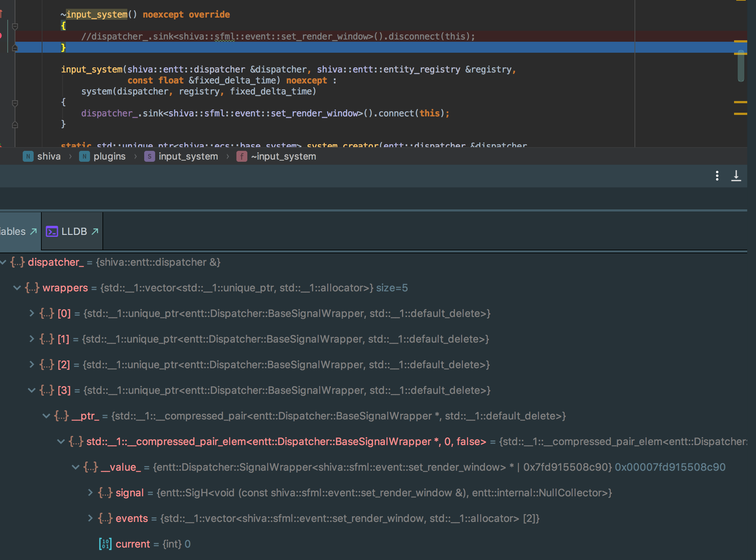The height and width of the screenshot is (560, 756).
Task: Click the function icon beside ~input_system breadcrumb
Action: pos(242,156)
